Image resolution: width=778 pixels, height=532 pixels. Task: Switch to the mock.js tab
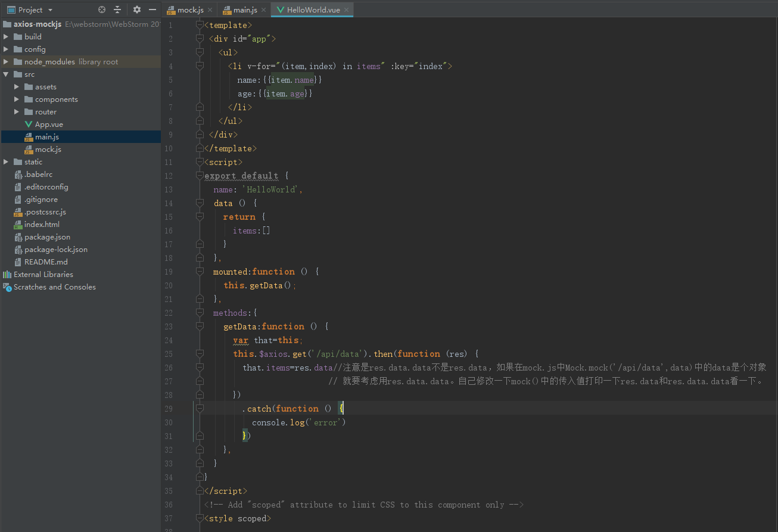coord(190,10)
